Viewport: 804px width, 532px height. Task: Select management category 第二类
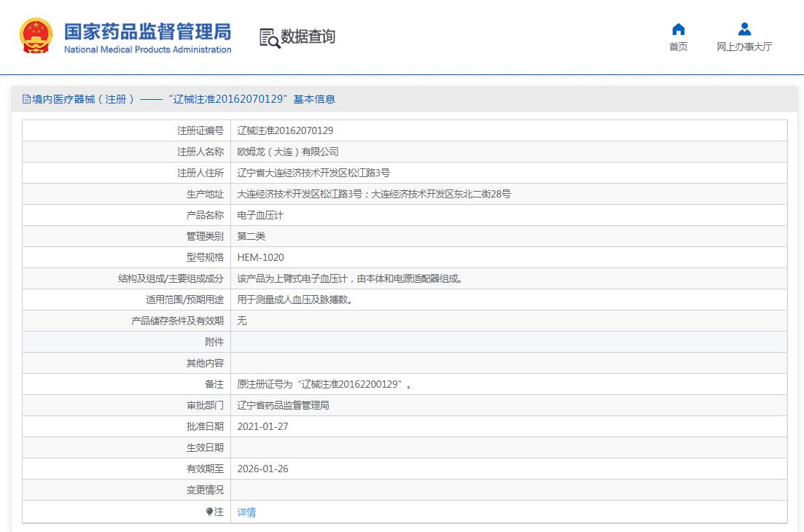[x=251, y=236]
